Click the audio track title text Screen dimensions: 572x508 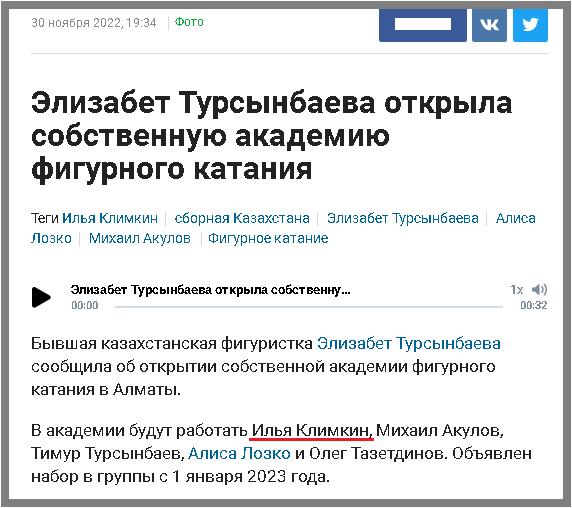(210, 290)
